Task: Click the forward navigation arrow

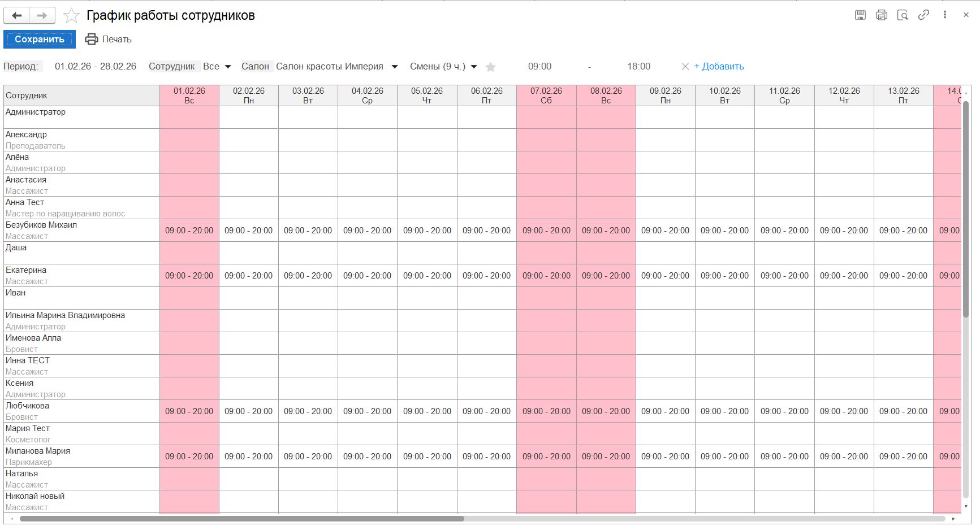Action: (x=42, y=15)
